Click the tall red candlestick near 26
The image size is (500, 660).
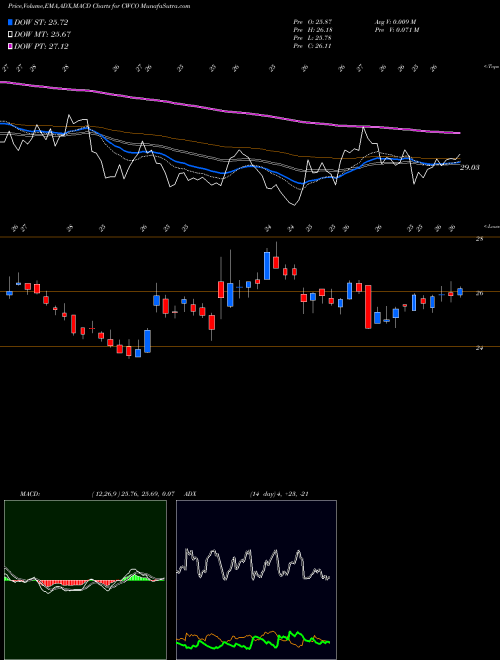click(368, 306)
